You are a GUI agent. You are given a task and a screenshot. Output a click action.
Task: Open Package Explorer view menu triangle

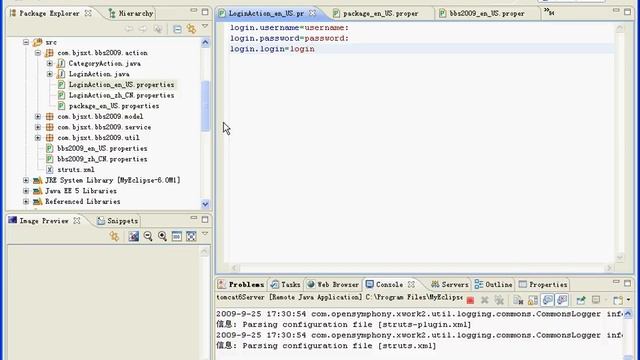205,27
